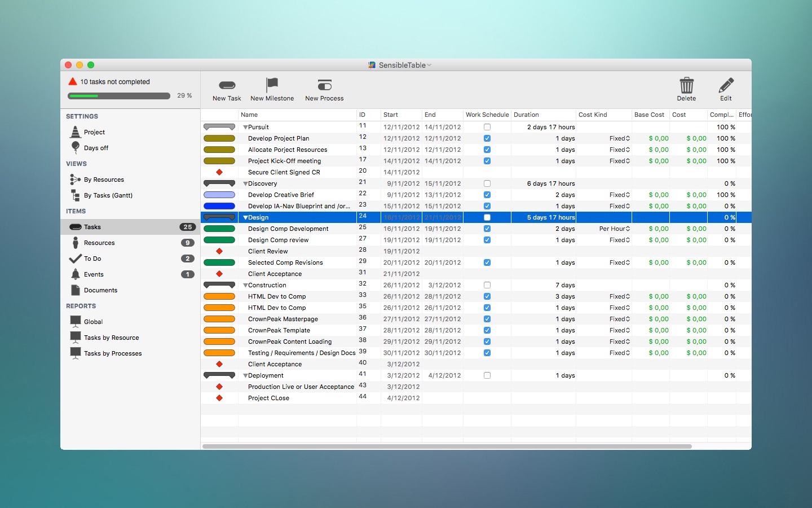
Task: Collapse the Construction process group
Action: (x=245, y=286)
